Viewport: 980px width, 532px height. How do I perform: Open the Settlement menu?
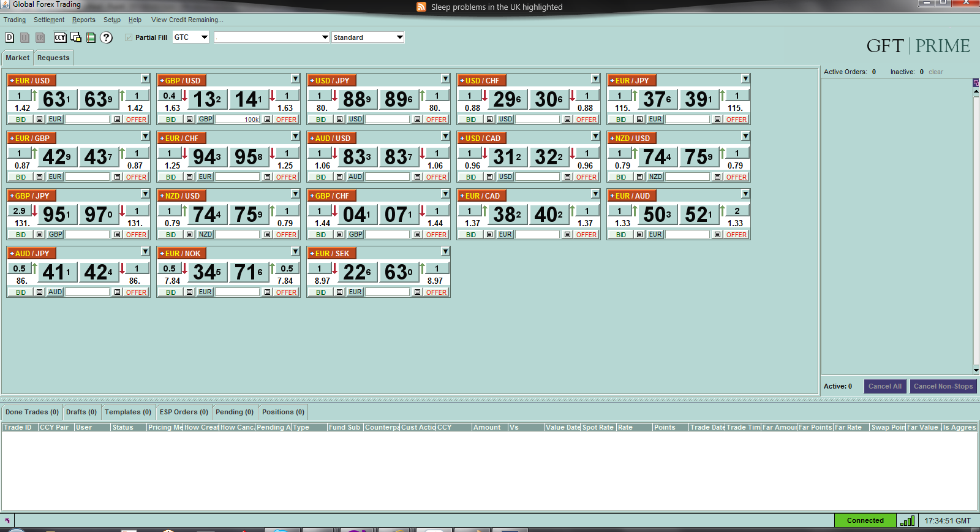pos(49,20)
